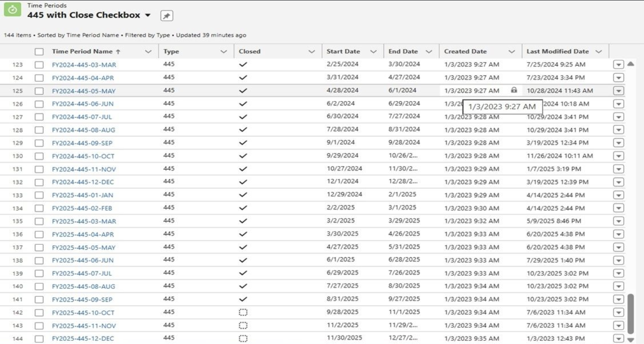Click the Start Date column header

[x=343, y=52]
